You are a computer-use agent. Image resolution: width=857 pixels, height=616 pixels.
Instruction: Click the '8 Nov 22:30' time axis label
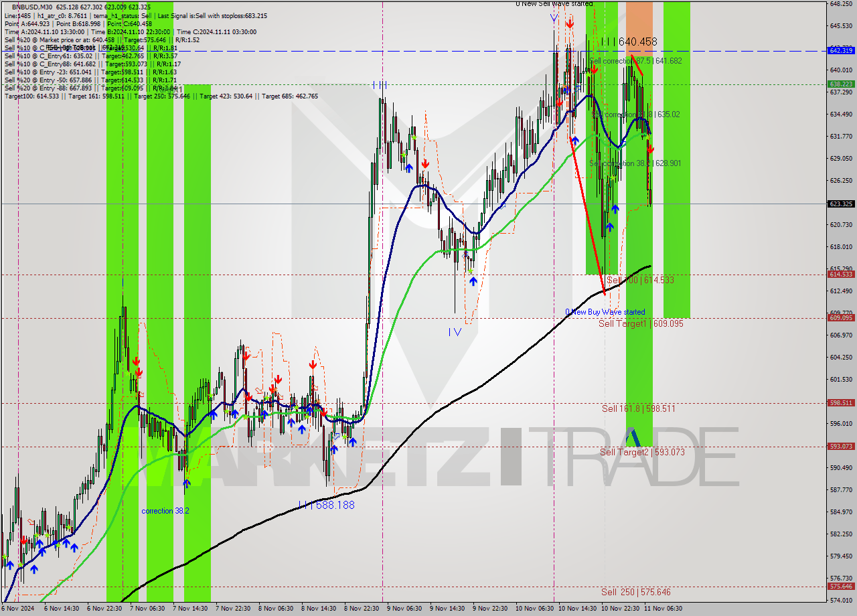point(361,609)
